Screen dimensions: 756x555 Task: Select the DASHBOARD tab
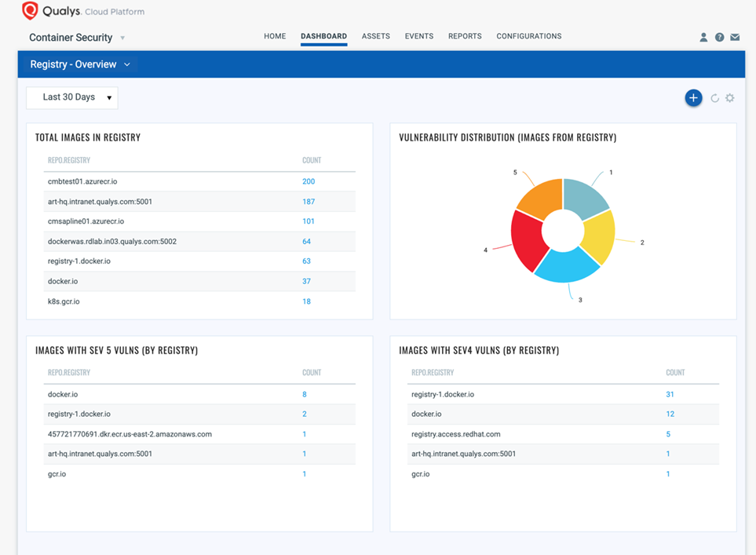pyautogui.click(x=323, y=36)
